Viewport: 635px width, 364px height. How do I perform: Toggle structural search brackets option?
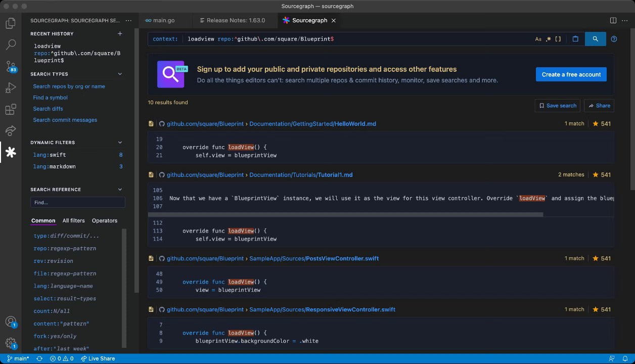(558, 39)
